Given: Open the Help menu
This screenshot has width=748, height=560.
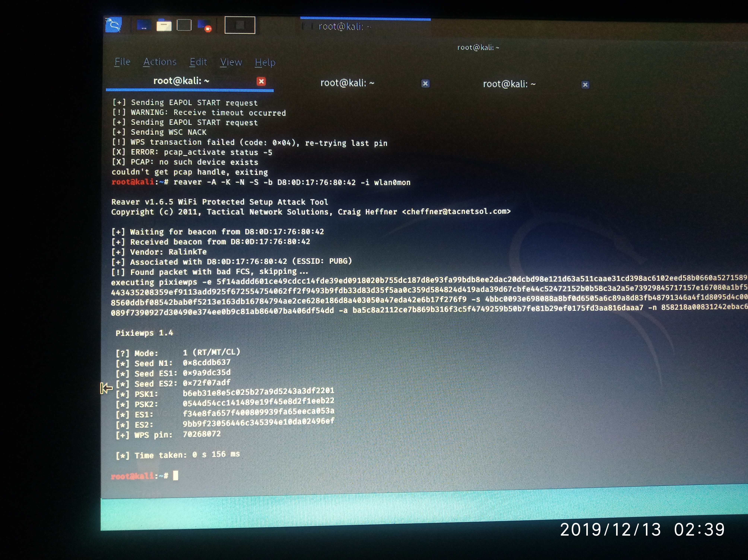Looking at the screenshot, I should (265, 63).
